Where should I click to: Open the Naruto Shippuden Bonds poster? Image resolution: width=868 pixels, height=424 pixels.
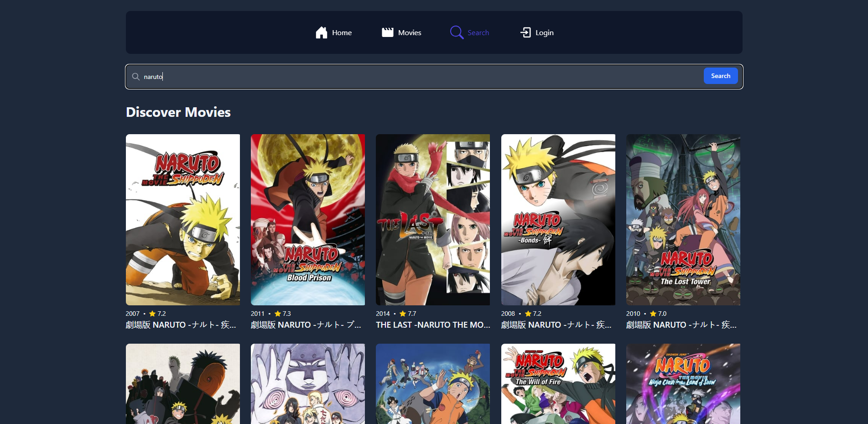point(558,220)
